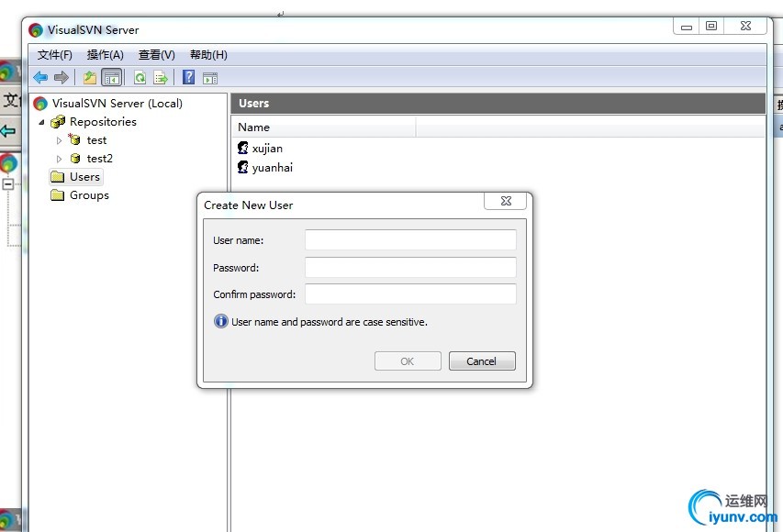783x532 pixels.
Task: Click the Export list toolbar icon
Action: (x=161, y=77)
